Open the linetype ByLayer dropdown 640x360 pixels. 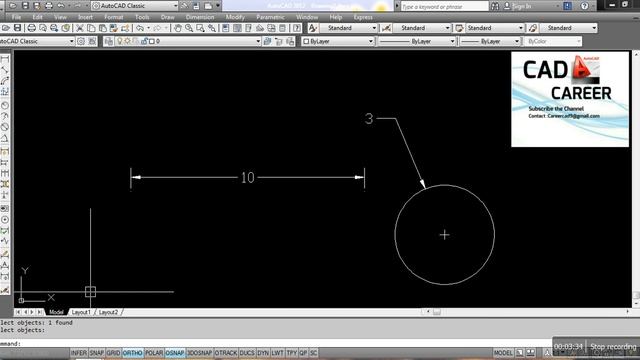(452, 41)
